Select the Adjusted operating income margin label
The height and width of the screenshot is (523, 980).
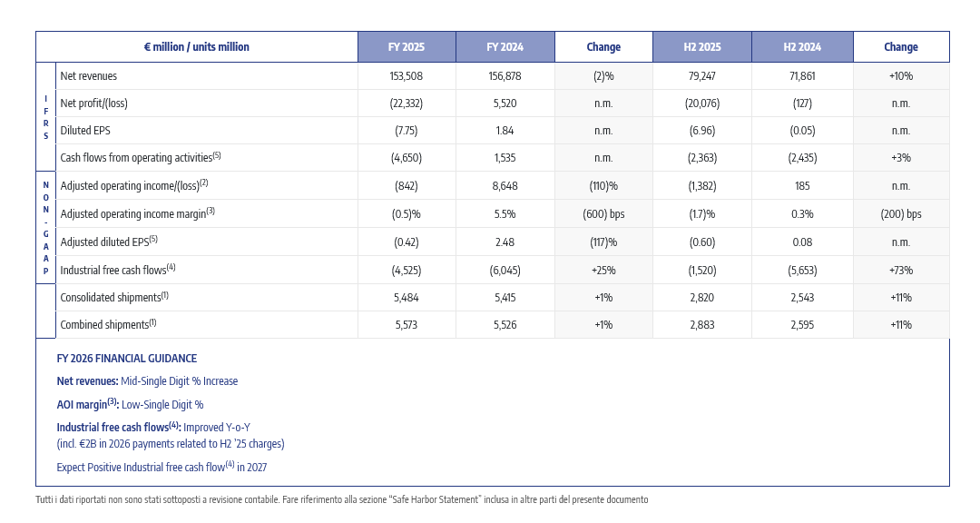coord(137,213)
